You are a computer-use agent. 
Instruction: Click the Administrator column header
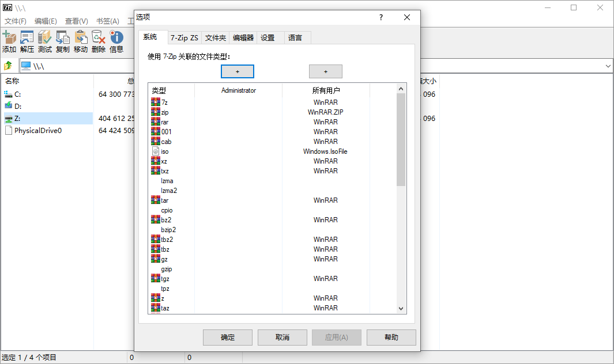[x=239, y=90]
